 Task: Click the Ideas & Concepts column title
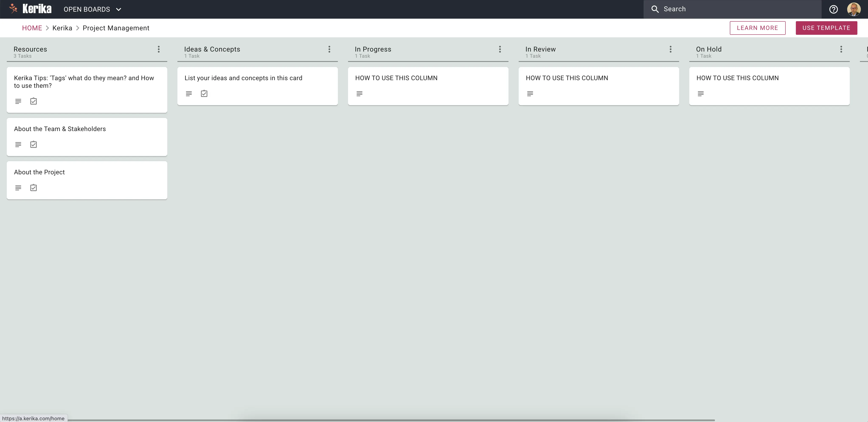coord(212,49)
